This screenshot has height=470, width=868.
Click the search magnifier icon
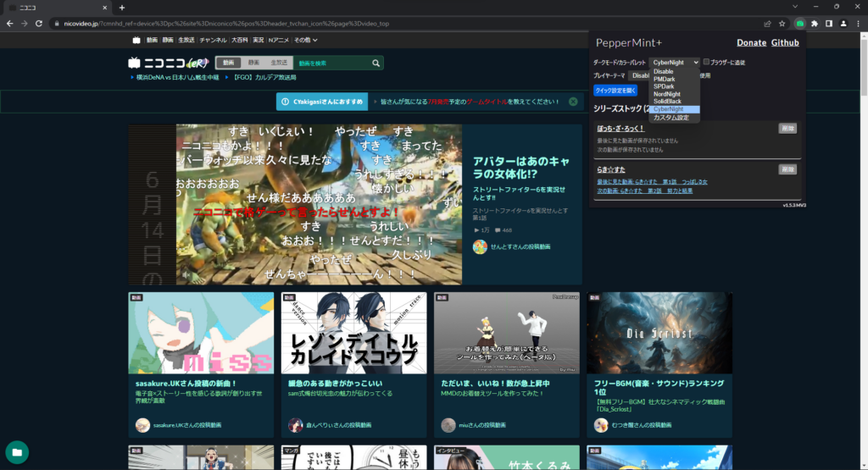[x=376, y=63]
